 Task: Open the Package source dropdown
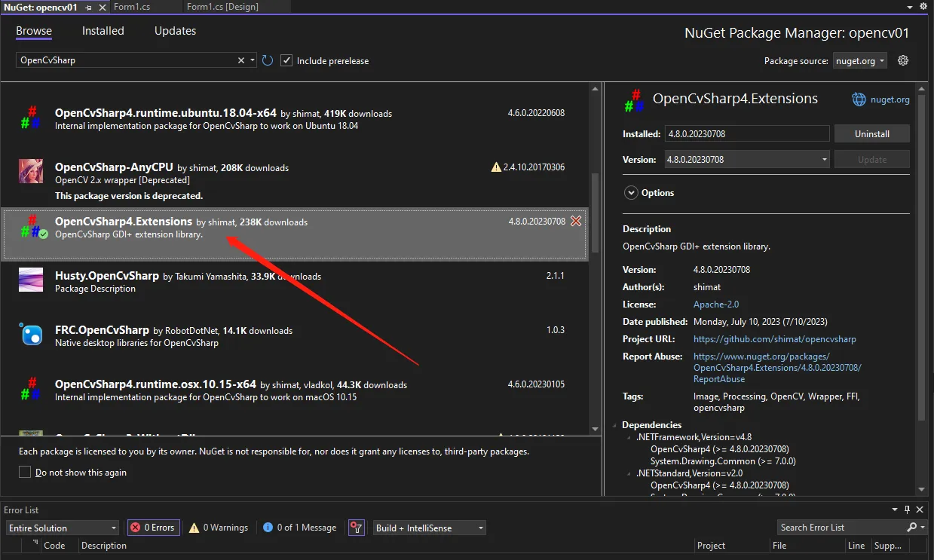click(x=860, y=61)
